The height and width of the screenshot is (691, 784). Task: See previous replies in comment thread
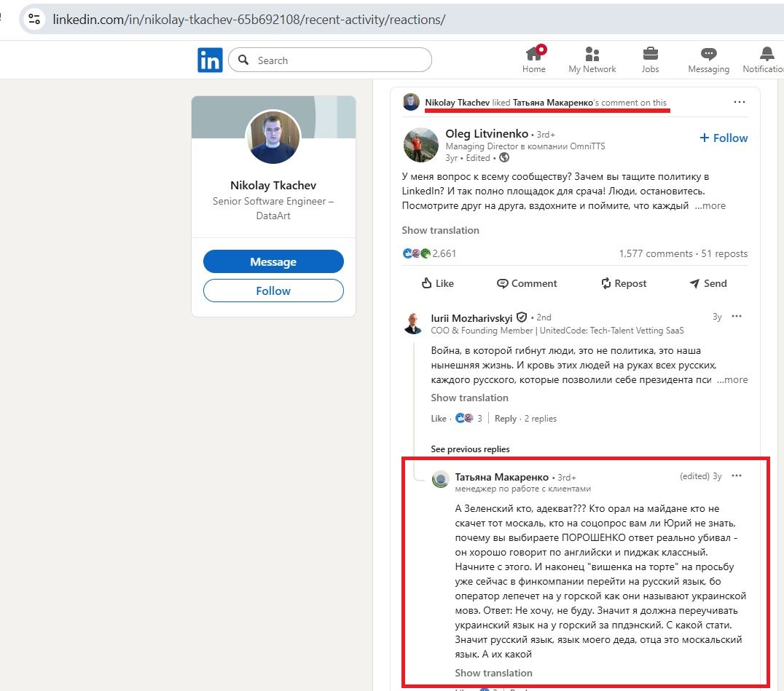point(470,449)
